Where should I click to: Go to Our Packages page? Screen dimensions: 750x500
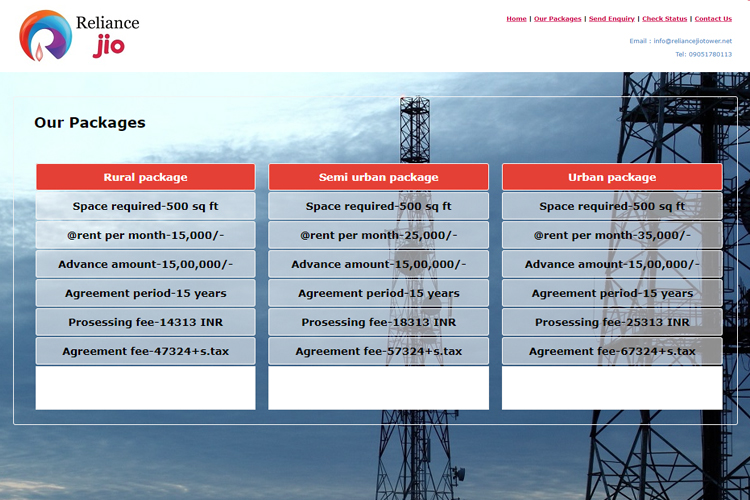click(557, 19)
